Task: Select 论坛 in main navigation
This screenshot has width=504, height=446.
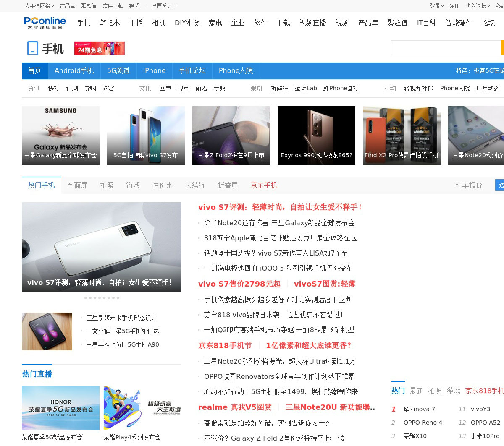Action: pyautogui.click(x=488, y=23)
